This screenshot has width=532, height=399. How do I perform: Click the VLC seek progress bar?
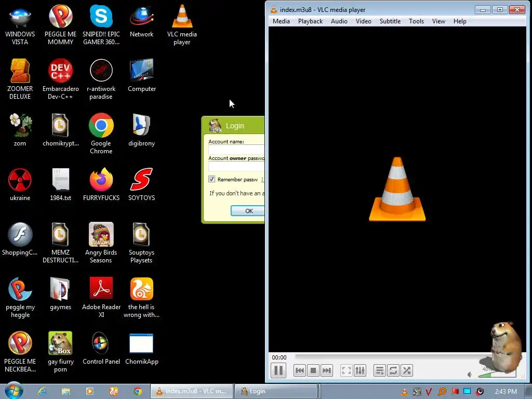[394, 356]
